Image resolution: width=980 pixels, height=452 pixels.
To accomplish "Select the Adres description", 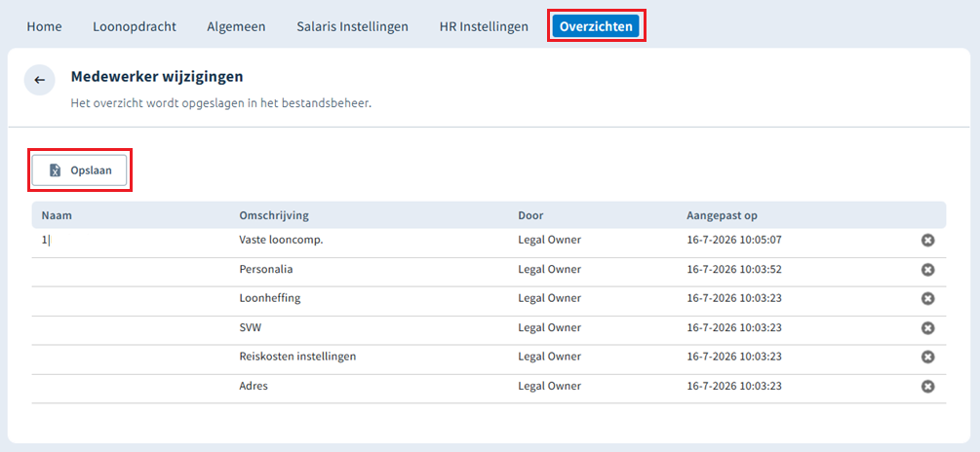I will pyautogui.click(x=254, y=386).
